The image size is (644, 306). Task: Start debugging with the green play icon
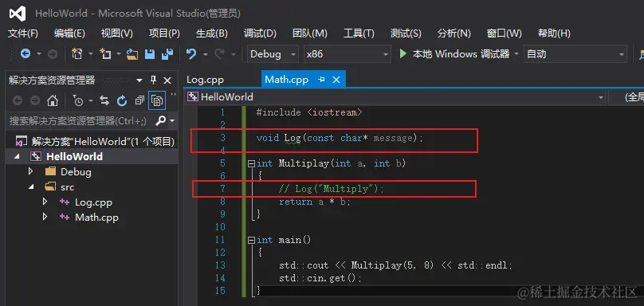403,54
